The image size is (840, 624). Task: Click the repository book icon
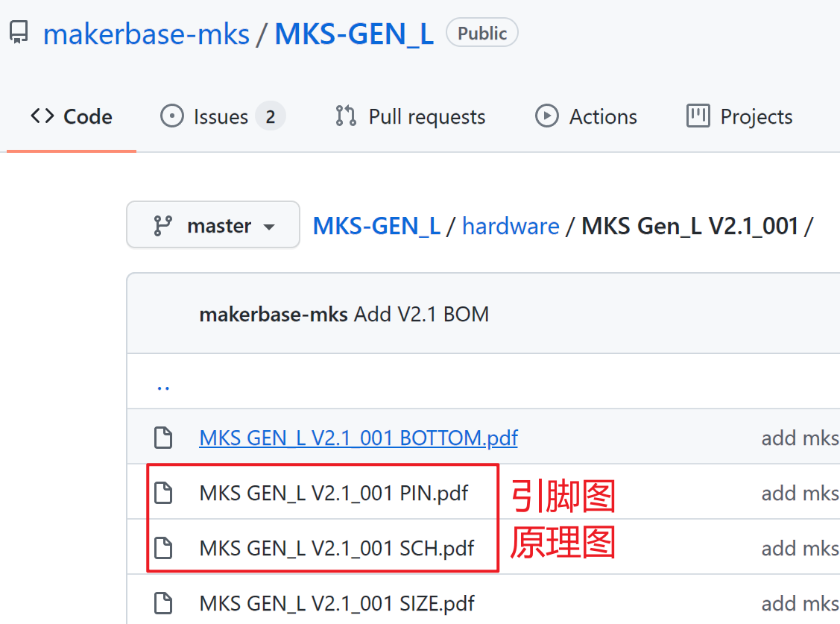19,32
